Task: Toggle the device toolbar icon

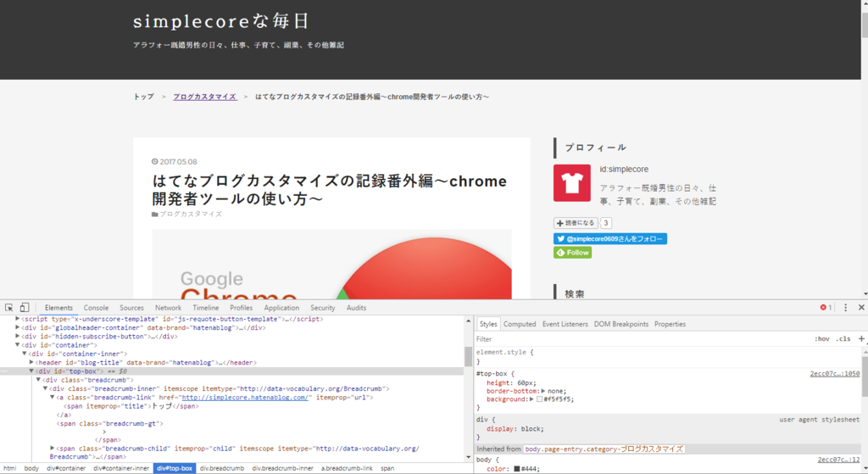Action: tap(25, 307)
